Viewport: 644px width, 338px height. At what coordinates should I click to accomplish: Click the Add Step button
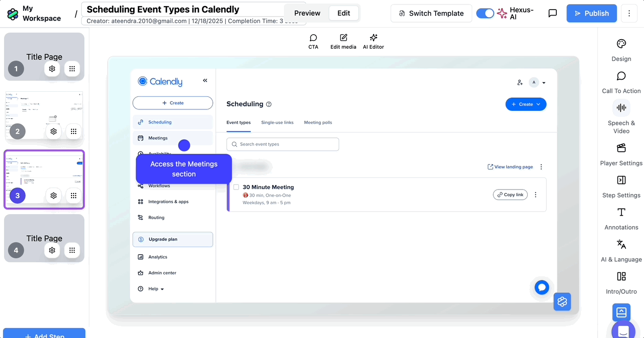(44, 333)
